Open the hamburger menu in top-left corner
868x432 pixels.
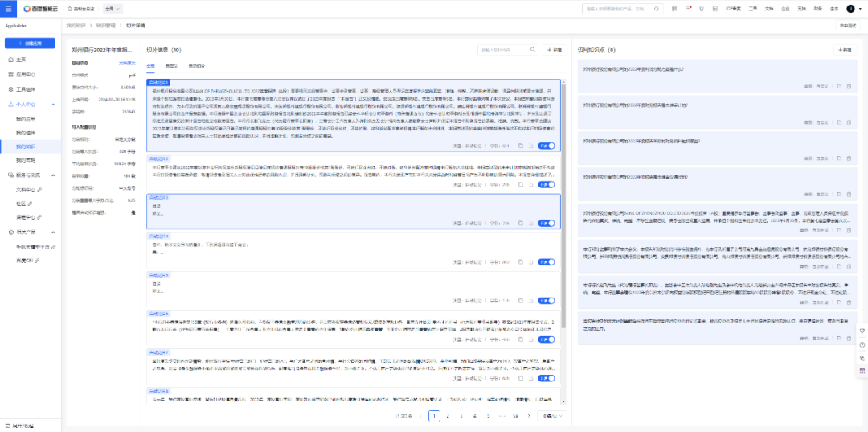pyautogui.click(x=8, y=8)
